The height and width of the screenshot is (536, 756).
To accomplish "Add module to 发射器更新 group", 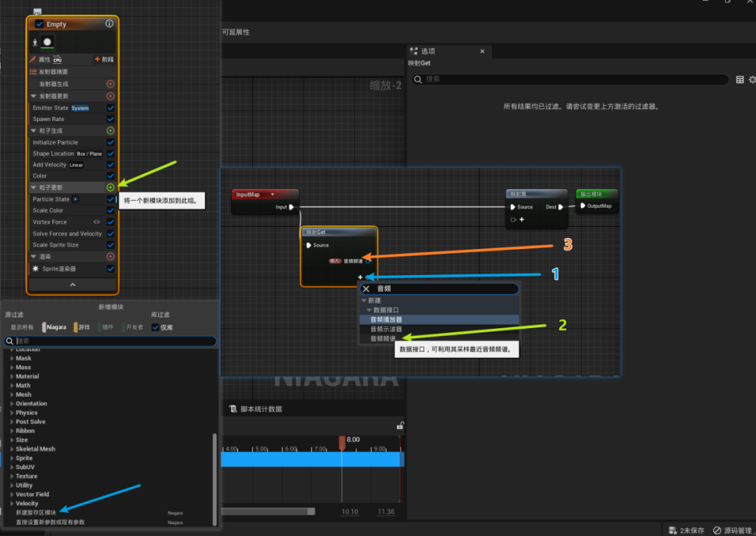I will [x=111, y=96].
